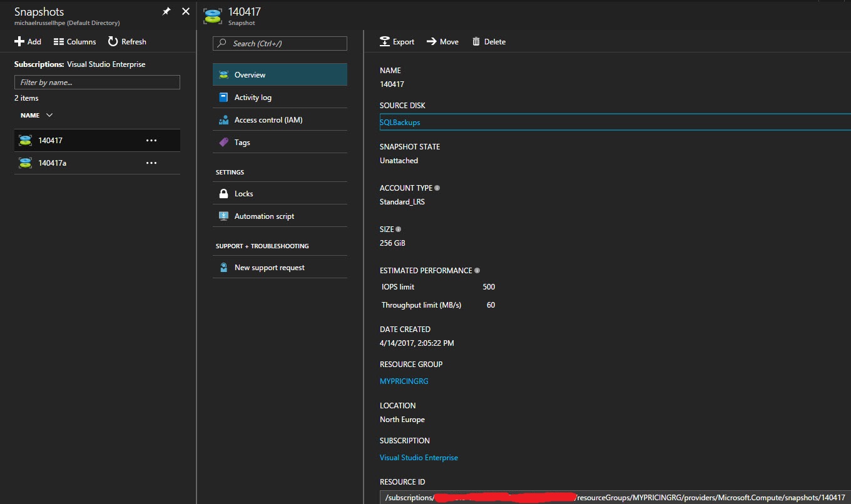Click the Unattached snapshot state value
This screenshot has height=504, width=851.
(x=399, y=161)
